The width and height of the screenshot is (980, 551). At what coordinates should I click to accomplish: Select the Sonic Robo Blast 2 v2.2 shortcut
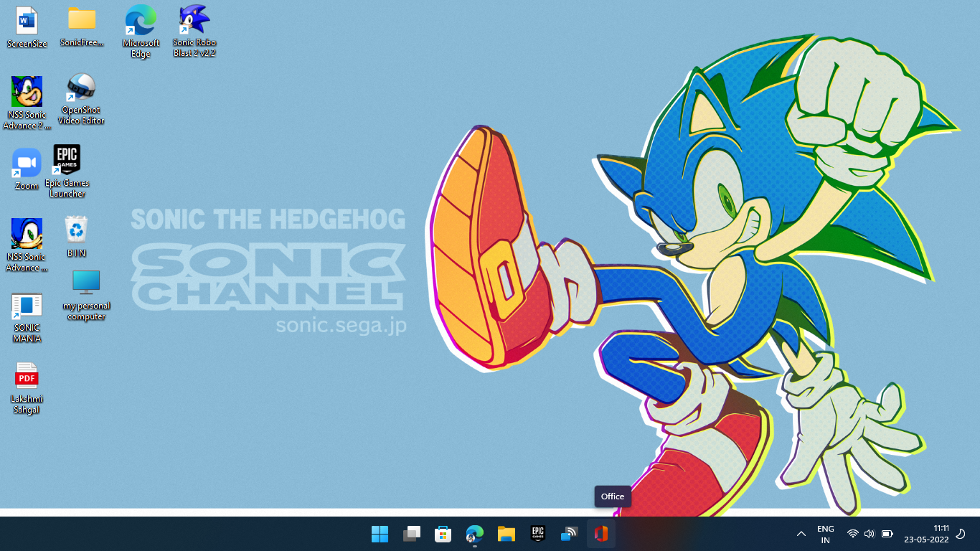pos(194,32)
